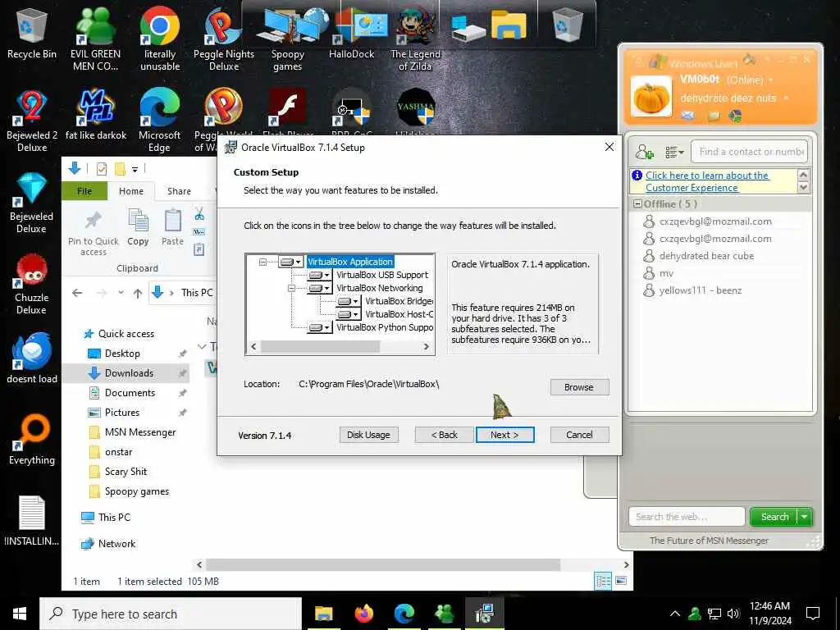Open Firefox from the taskbar

point(363,614)
